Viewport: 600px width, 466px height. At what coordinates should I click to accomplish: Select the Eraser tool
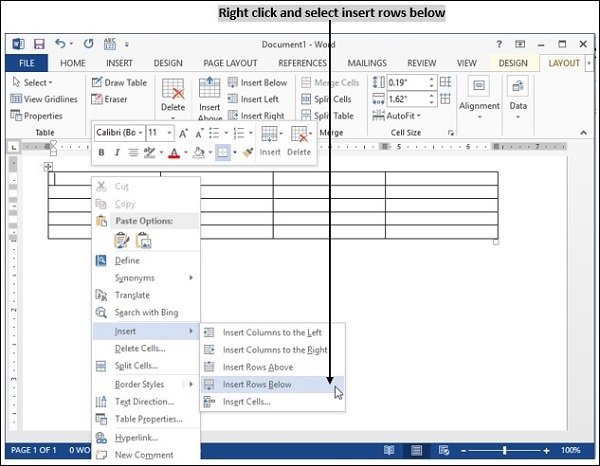tap(108, 99)
